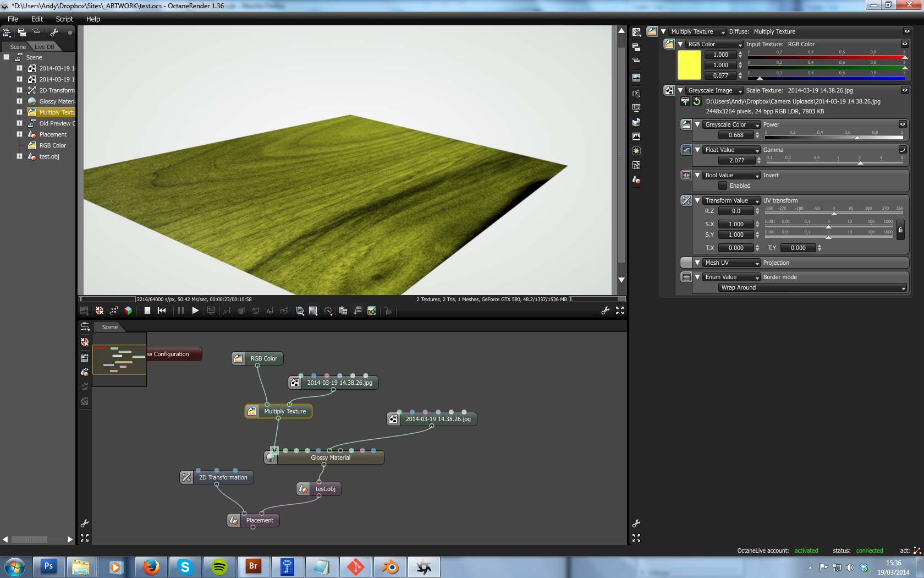Toggle eye icon for Diffuse Multiply Texture
The width and height of the screenshot is (924, 578).
point(907,31)
